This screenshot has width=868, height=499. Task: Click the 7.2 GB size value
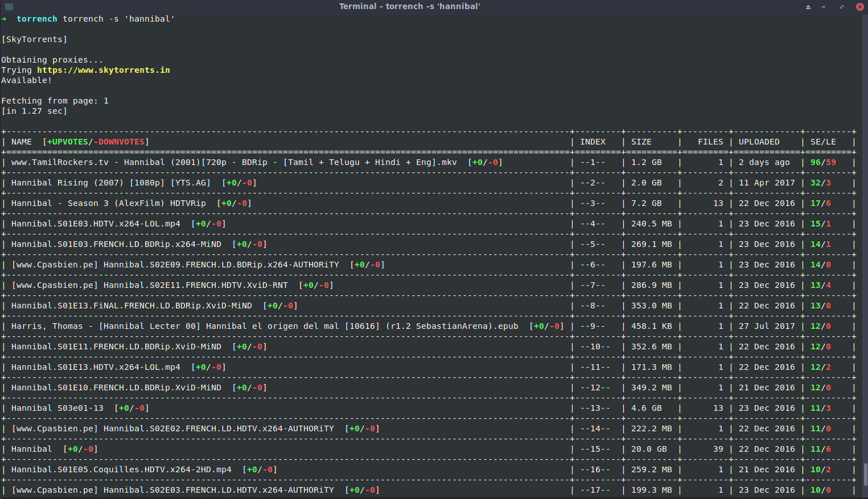[x=646, y=203]
